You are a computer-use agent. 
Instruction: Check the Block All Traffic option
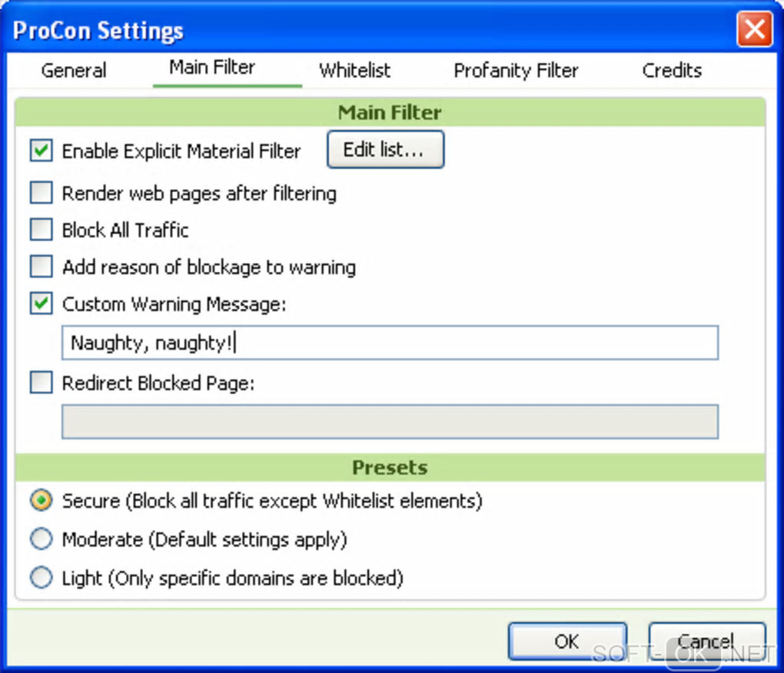41,230
